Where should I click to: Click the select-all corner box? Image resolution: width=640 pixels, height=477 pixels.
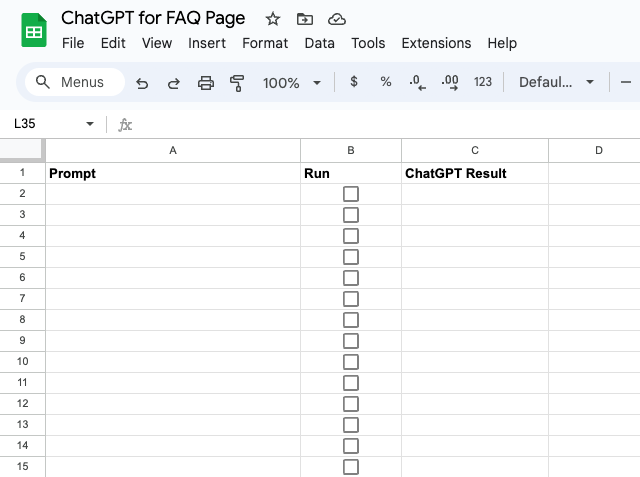pos(22,149)
